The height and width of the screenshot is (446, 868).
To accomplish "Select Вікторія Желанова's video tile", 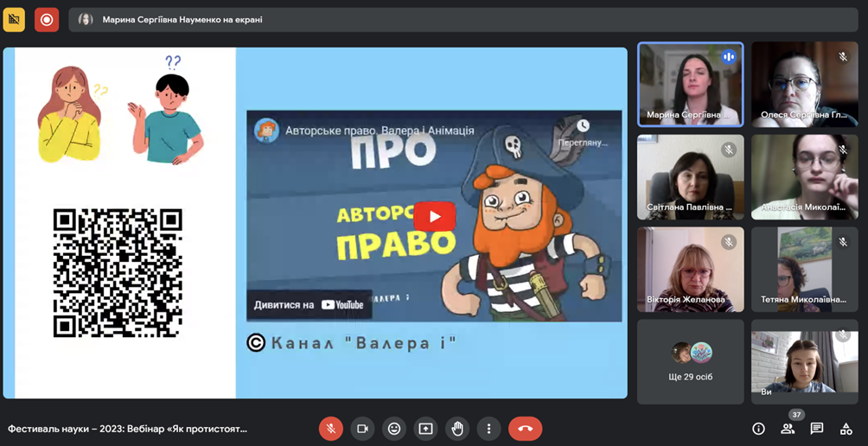I will click(x=690, y=270).
